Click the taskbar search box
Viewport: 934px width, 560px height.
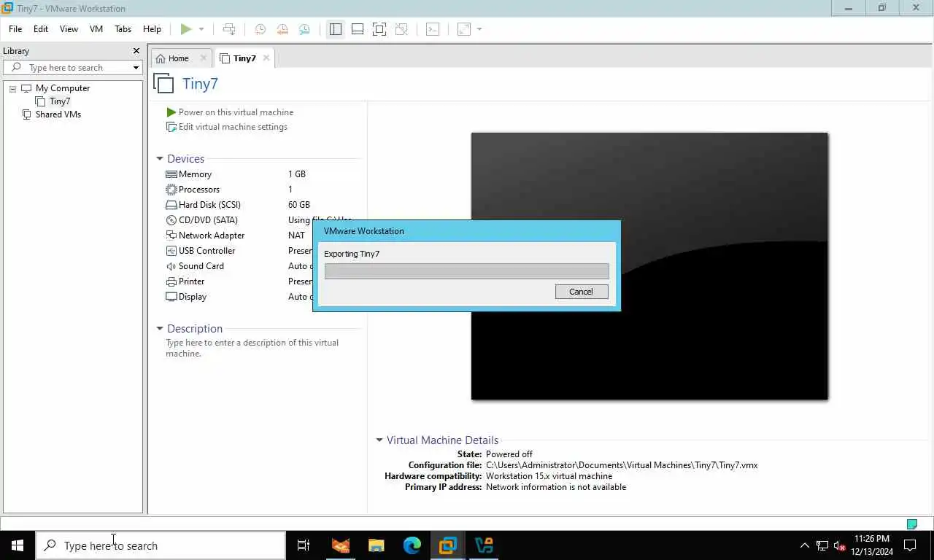tap(161, 545)
